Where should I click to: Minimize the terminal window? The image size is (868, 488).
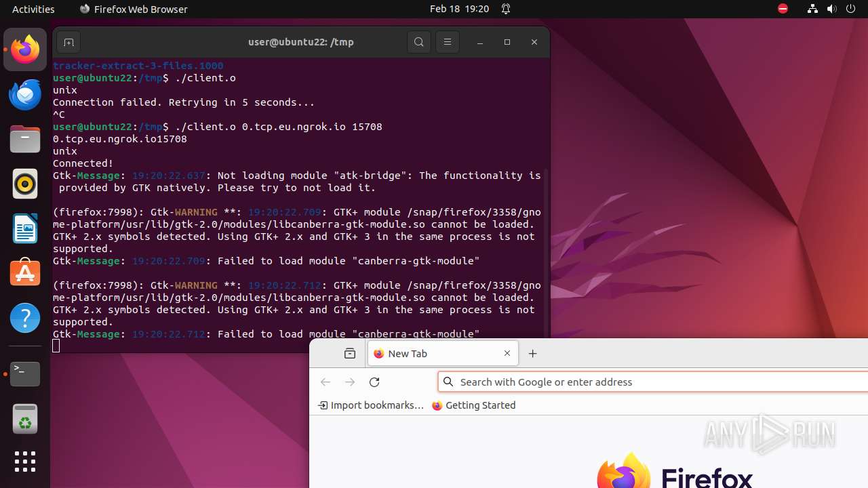click(480, 42)
